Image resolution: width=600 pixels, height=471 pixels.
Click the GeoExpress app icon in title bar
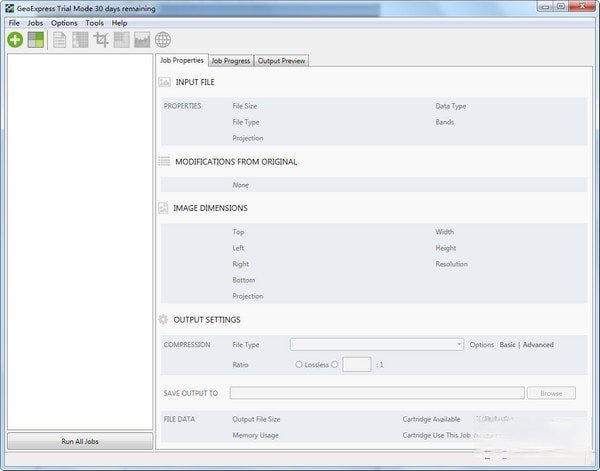10,8
